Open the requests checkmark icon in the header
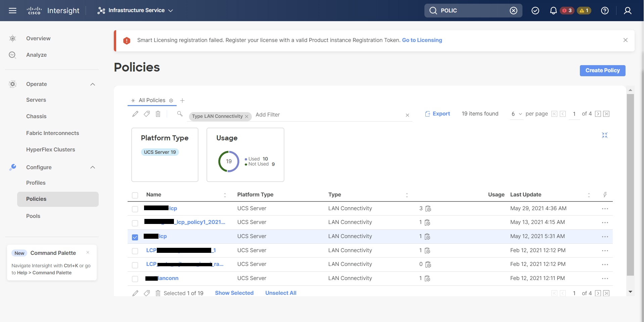Image resolution: width=644 pixels, height=322 pixels. point(535,10)
